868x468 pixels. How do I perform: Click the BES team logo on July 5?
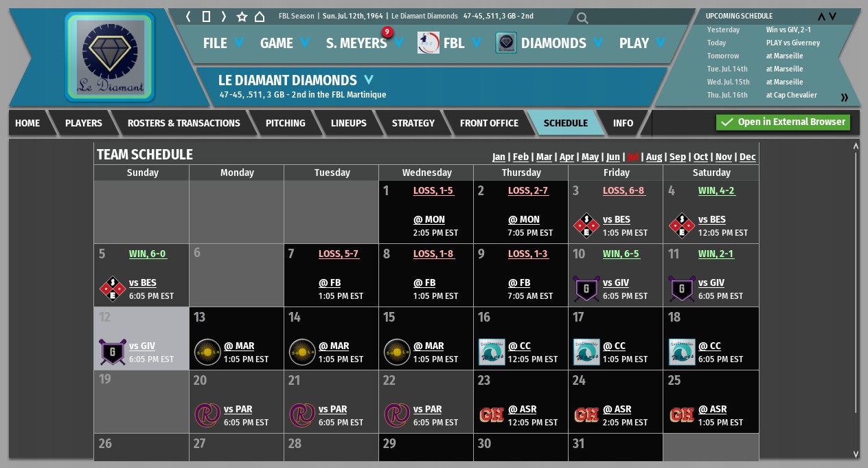(113, 289)
